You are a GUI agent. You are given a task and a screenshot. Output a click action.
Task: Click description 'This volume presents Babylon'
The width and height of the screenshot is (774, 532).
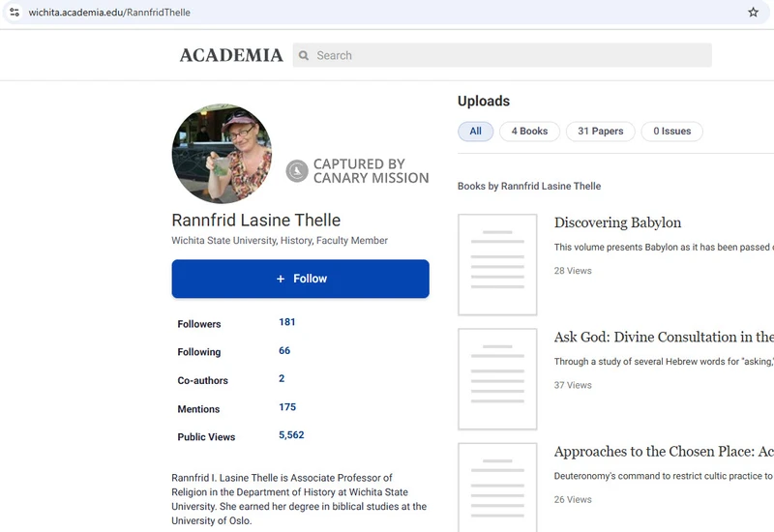[x=664, y=248]
